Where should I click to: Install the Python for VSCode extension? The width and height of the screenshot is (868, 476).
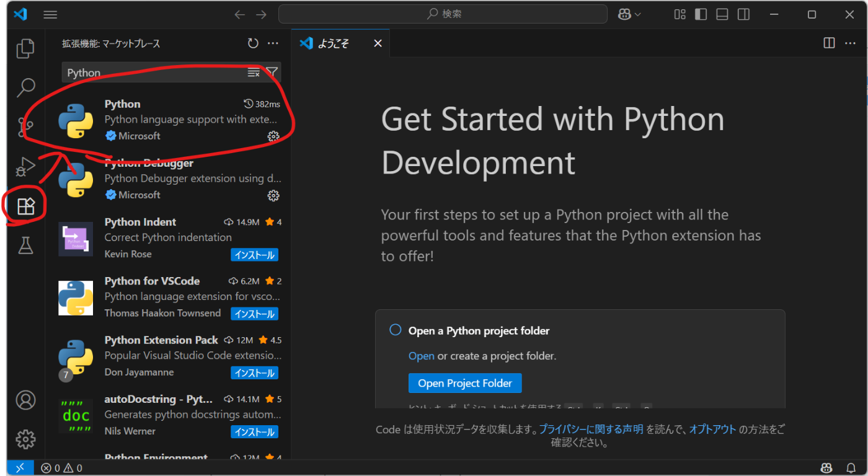click(x=254, y=314)
